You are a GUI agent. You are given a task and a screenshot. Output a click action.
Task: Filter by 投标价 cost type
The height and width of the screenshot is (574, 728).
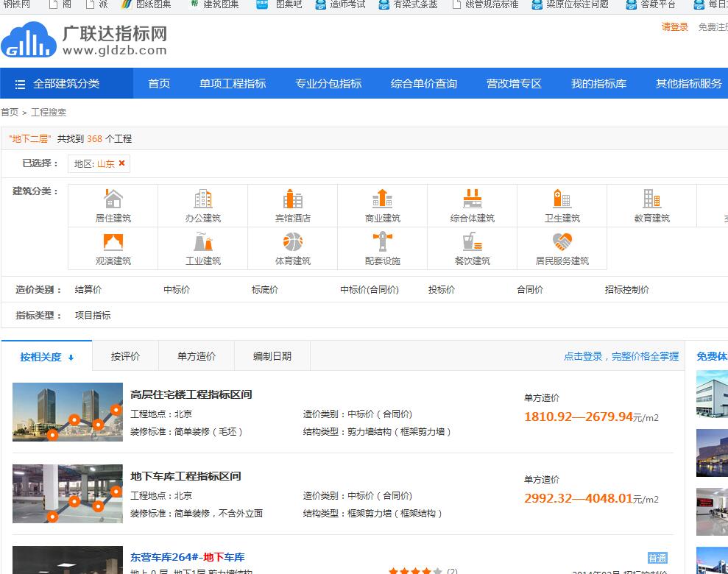[442, 289]
